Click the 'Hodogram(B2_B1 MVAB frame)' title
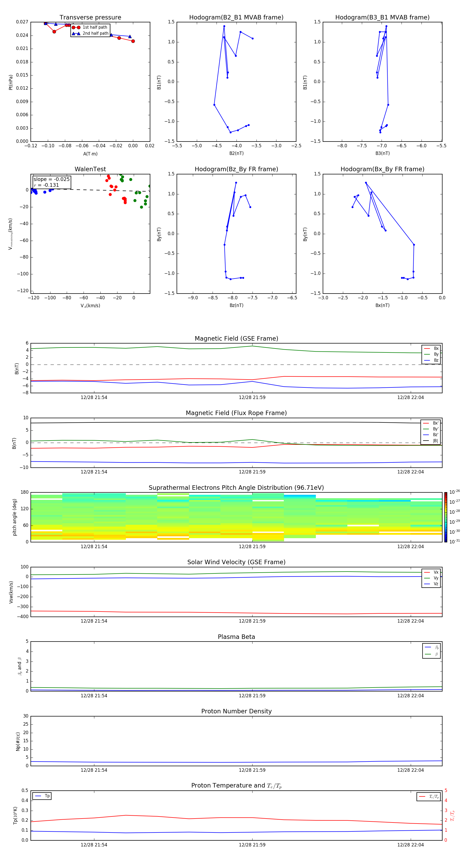 pyautogui.click(x=236, y=18)
